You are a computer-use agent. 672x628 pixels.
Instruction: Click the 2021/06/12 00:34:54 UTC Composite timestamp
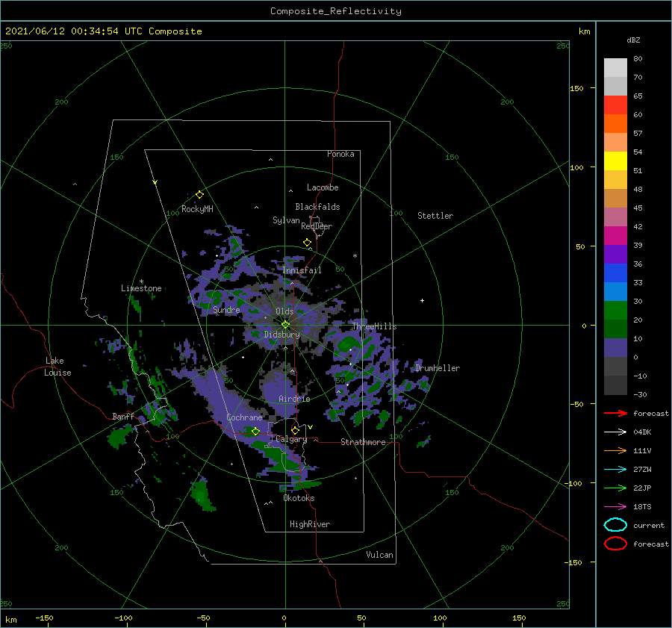[x=103, y=31]
